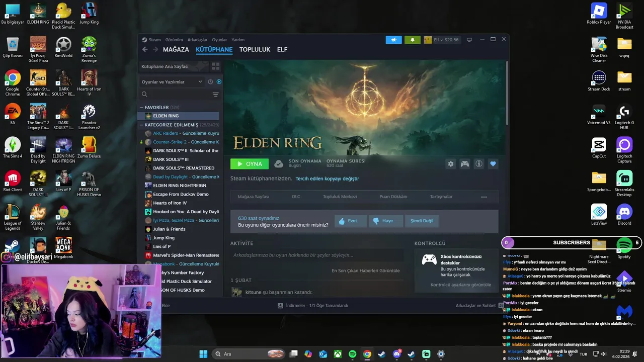Open the Roblox Player desktop icon
The width and height of the screenshot is (644, 362).
599,14
